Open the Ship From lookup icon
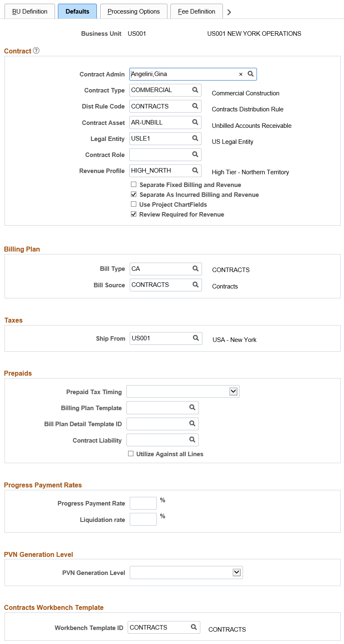Screen dimensions: 344x644 click(195, 338)
